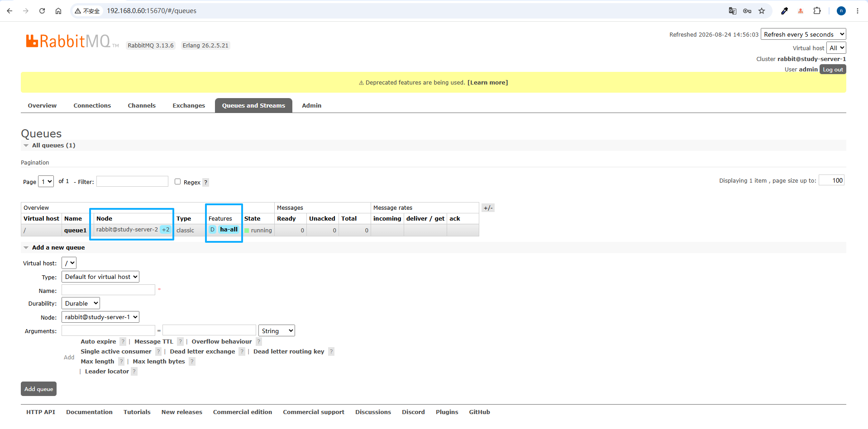Go to browser home icon
The height and width of the screenshot is (429, 868).
(58, 11)
